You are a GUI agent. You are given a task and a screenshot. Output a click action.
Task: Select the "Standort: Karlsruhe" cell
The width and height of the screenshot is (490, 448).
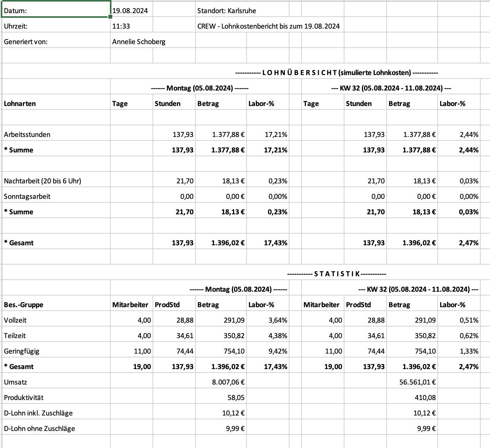[x=226, y=11]
